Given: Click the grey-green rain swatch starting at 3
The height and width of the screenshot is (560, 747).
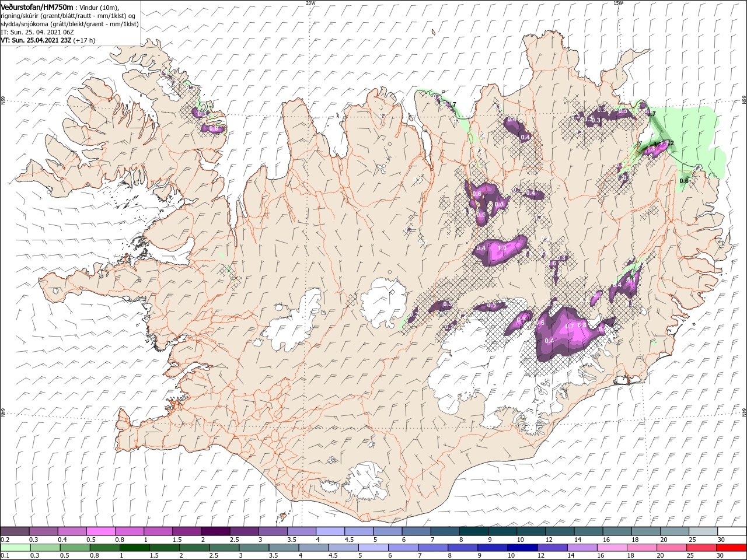Looking at the screenshot, I should click(253, 548).
